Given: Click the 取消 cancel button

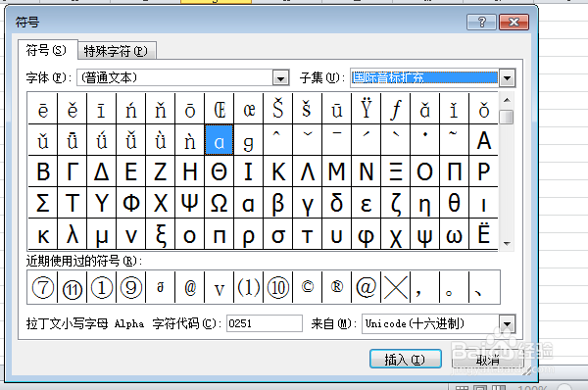Looking at the screenshot, I should point(487,360).
